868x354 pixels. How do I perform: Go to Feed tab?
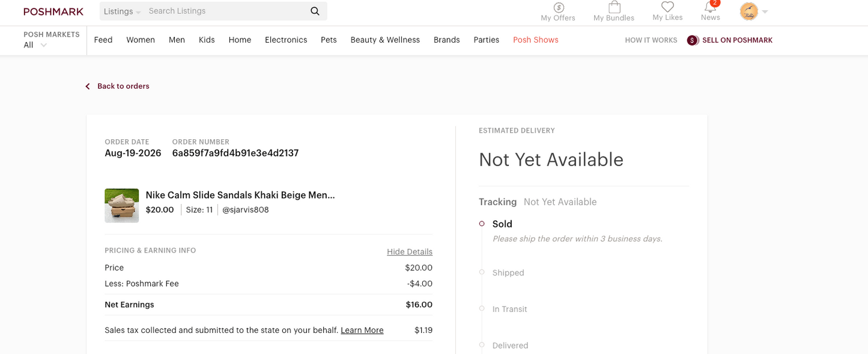point(103,40)
